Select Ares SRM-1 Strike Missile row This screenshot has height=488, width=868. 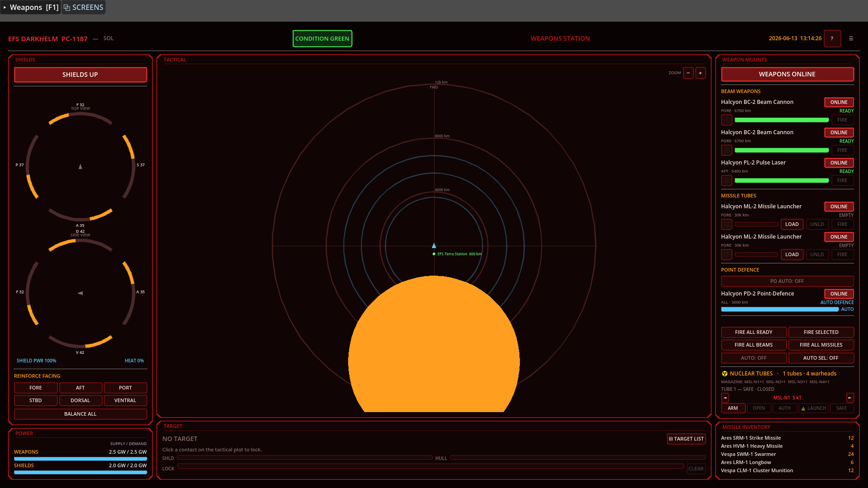[787, 438]
